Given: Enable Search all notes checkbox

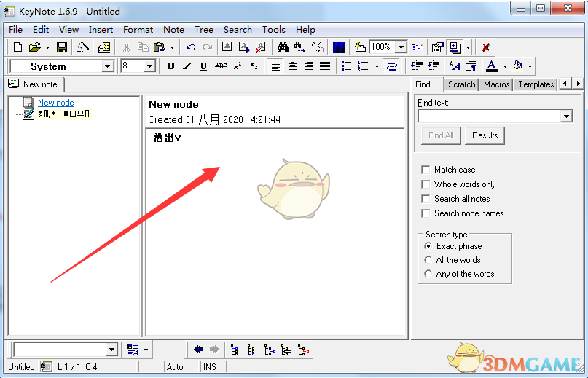Looking at the screenshot, I should 426,199.
